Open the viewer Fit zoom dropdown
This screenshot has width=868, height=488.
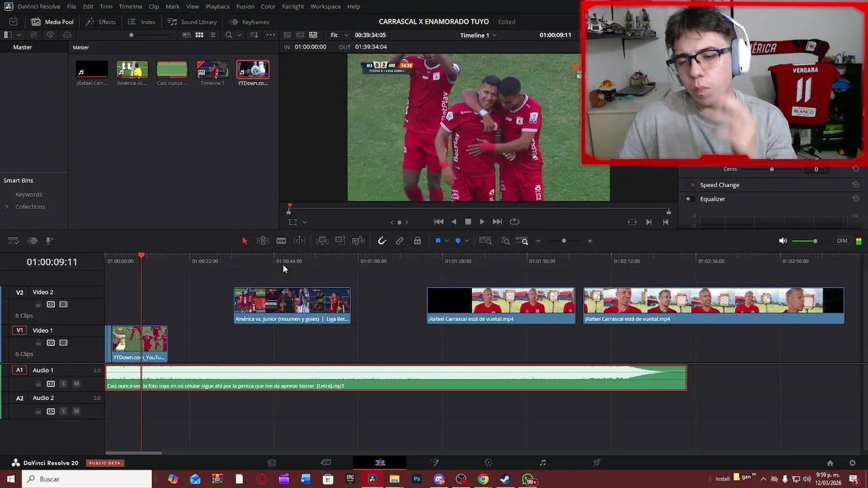(x=339, y=35)
